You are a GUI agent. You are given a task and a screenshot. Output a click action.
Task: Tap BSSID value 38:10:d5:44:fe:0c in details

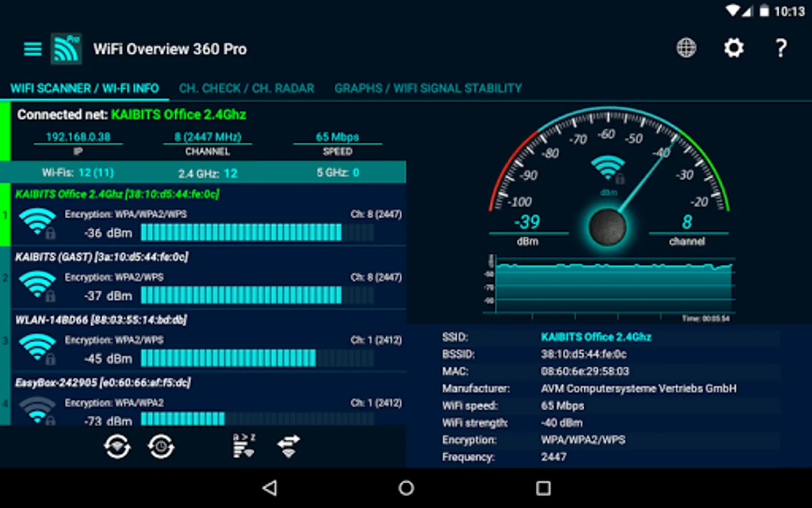[x=584, y=354]
